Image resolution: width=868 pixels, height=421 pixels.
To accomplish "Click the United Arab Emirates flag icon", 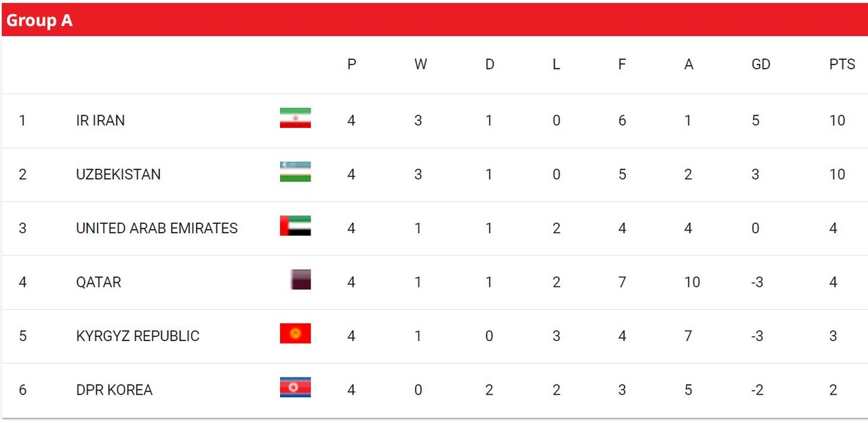I will [x=295, y=226].
